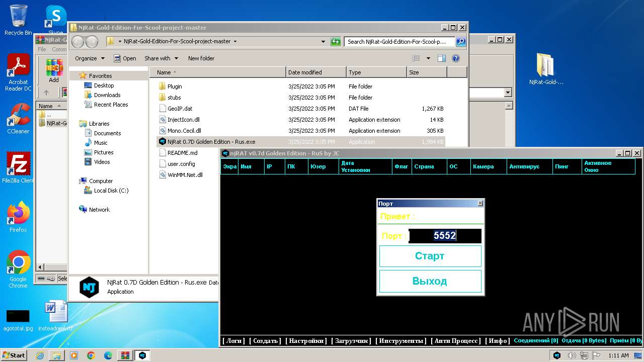Toggle the Explorer preview pane icon
The width and height of the screenshot is (644, 362).
[441, 58]
